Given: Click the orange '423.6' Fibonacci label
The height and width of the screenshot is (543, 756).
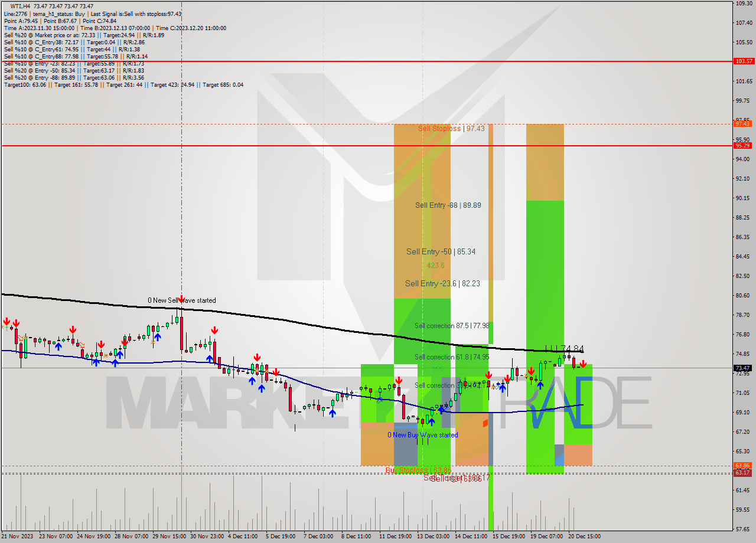Looking at the screenshot, I should (435, 266).
